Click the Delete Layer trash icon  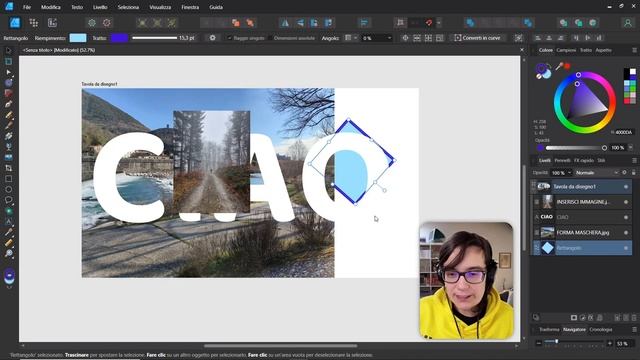634,318
